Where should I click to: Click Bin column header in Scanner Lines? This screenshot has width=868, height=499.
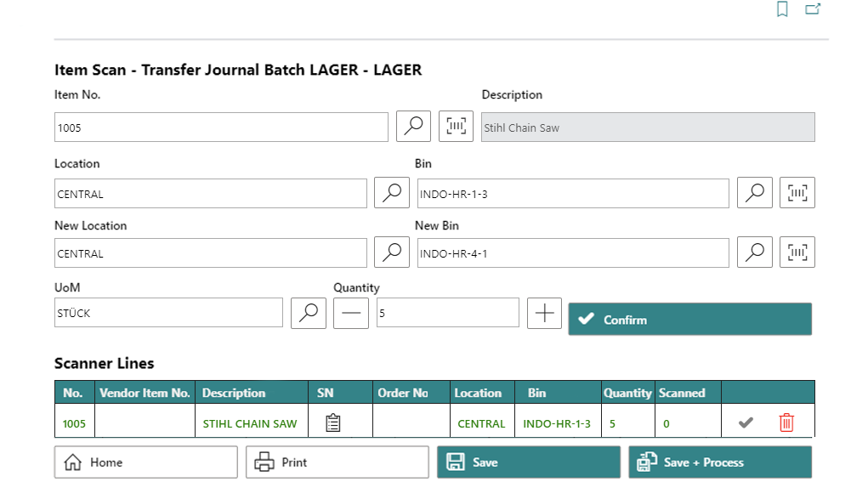coord(558,393)
